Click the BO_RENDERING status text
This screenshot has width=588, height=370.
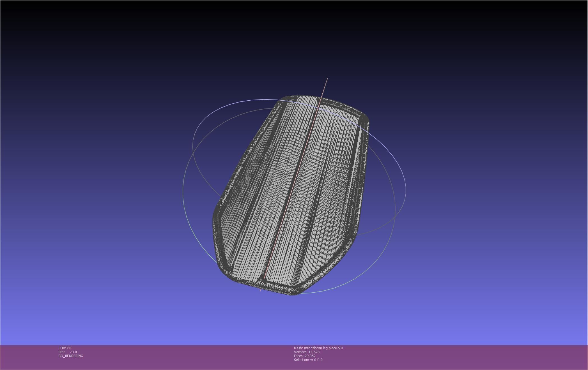click(x=71, y=356)
